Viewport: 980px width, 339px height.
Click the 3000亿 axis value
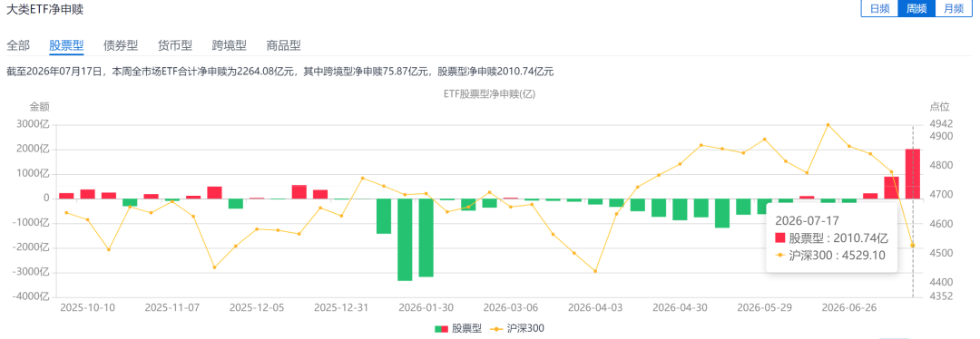click(34, 124)
